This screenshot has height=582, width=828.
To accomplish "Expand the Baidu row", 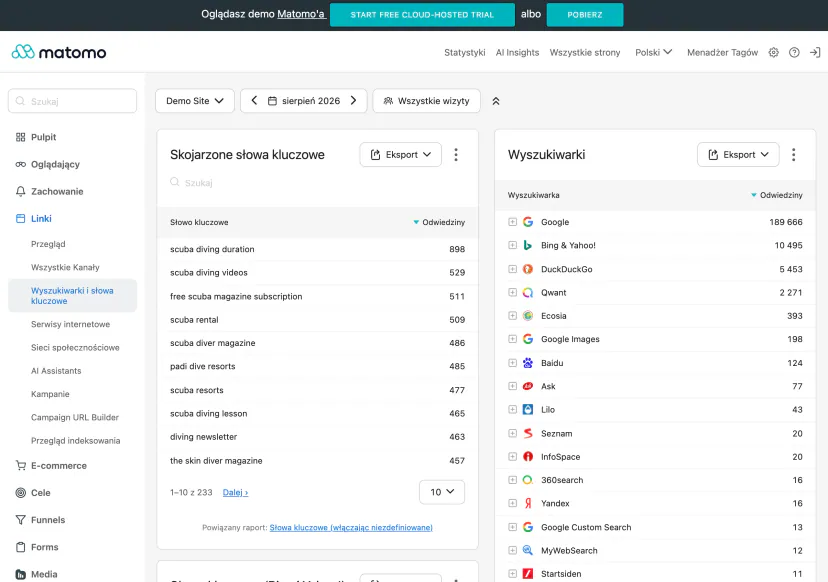I will point(512,363).
